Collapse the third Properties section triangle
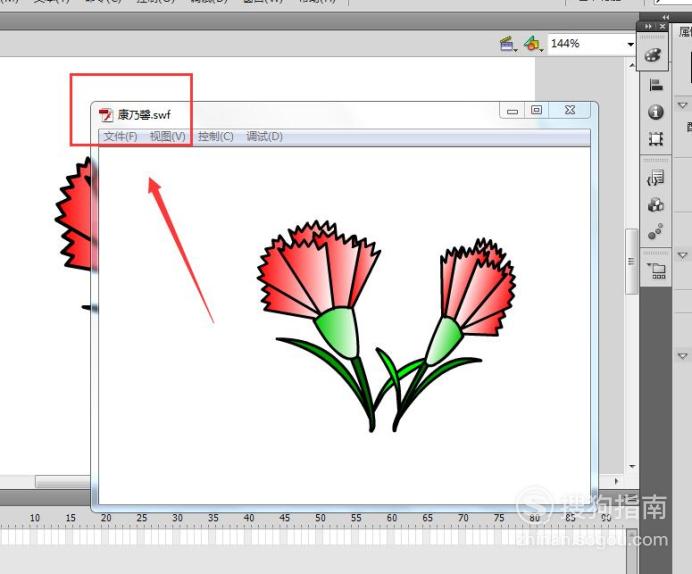Viewport: 692px width, 574px height. pos(683,356)
